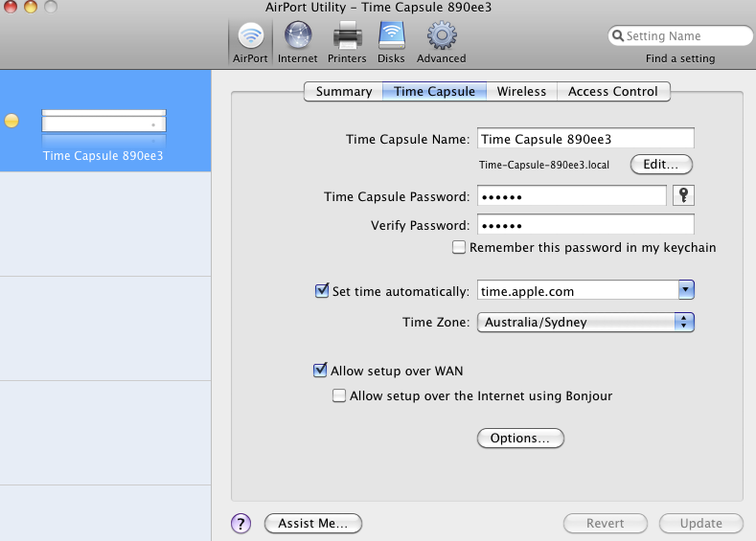The height and width of the screenshot is (541, 756).
Task: Select the Time Capsule tab
Action: tap(434, 92)
